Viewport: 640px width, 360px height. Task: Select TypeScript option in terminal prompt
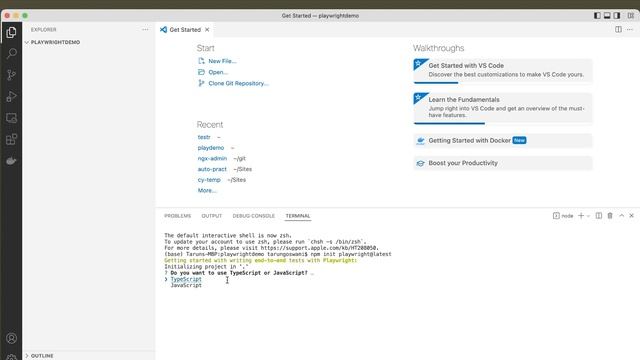click(x=186, y=279)
